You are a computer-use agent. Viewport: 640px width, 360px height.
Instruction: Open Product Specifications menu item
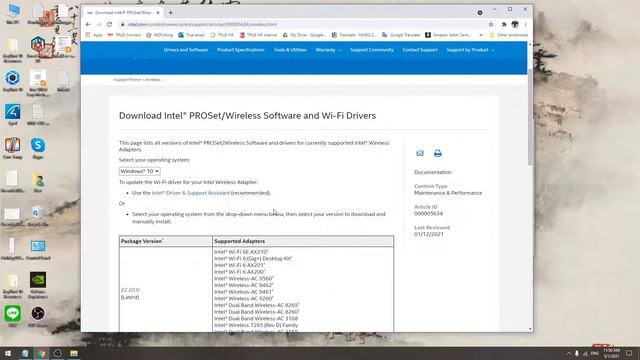click(241, 50)
